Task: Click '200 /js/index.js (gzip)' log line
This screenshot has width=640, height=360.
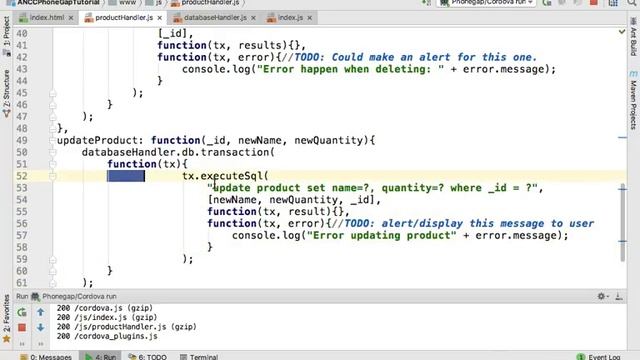Action: [107, 318]
